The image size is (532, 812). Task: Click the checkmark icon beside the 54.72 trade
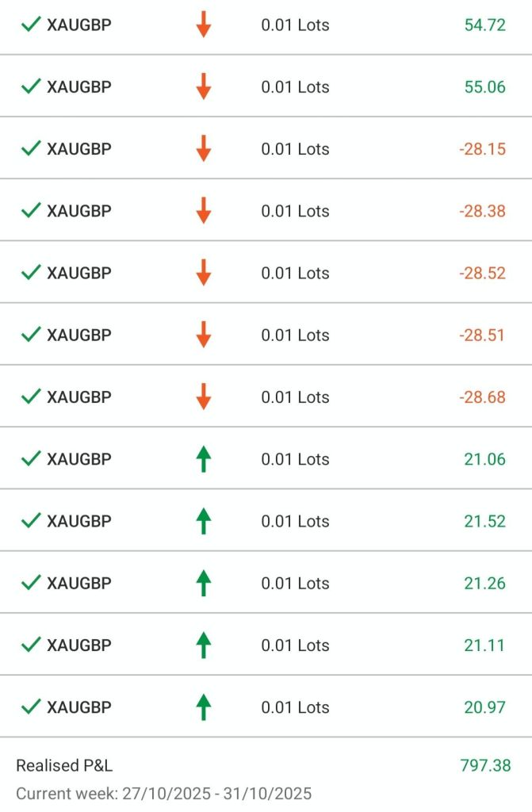[31, 25]
